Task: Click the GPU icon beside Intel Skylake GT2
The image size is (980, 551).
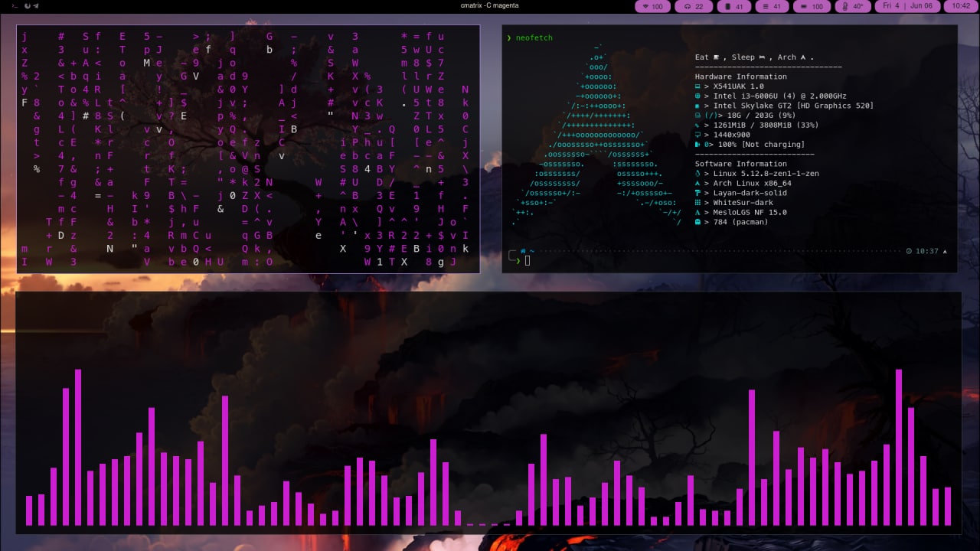Action: (698, 106)
